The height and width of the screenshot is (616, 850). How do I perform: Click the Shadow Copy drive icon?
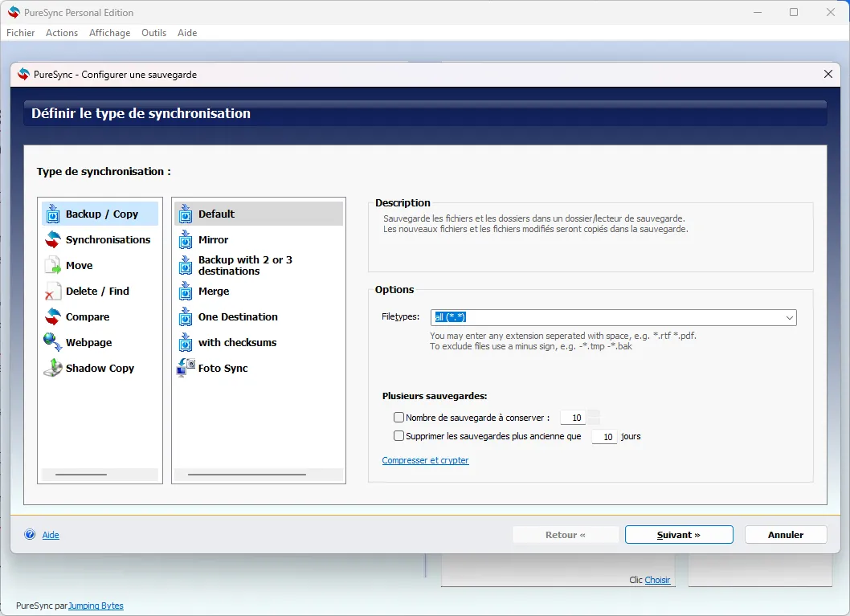(x=52, y=368)
